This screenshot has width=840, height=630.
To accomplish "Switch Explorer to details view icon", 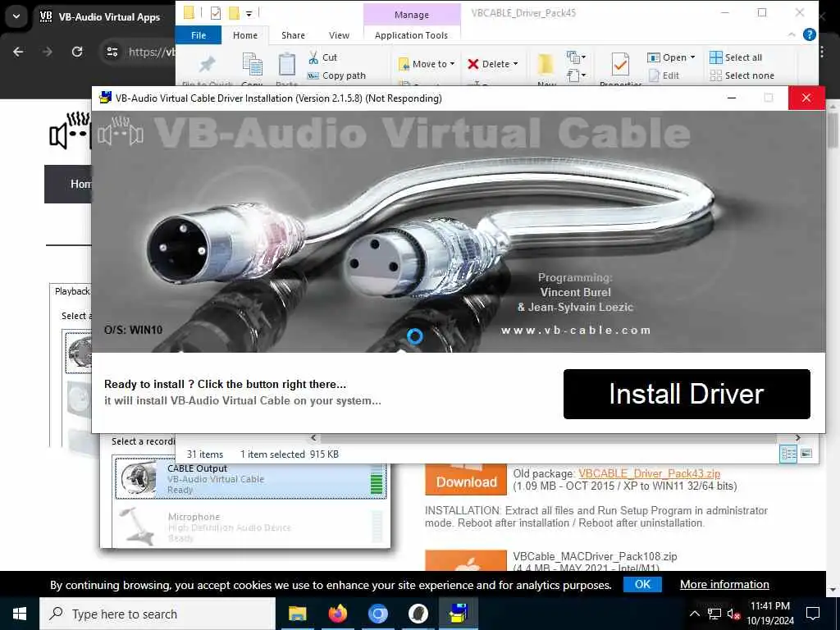I will pyautogui.click(x=788, y=454).
